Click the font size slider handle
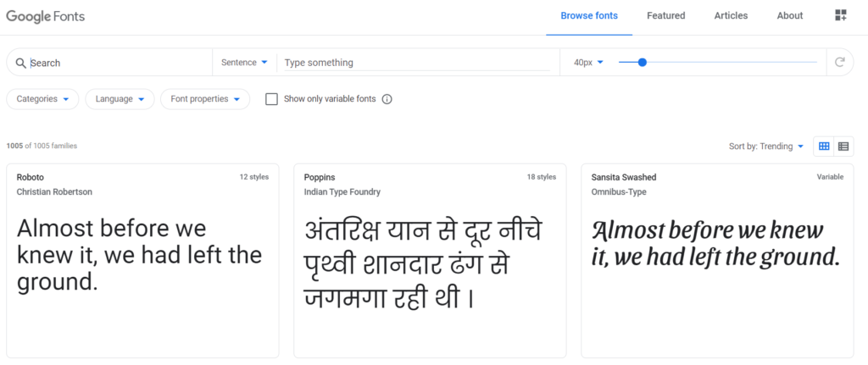The height and width of the screenshot is (365, 868). (643, 63)
